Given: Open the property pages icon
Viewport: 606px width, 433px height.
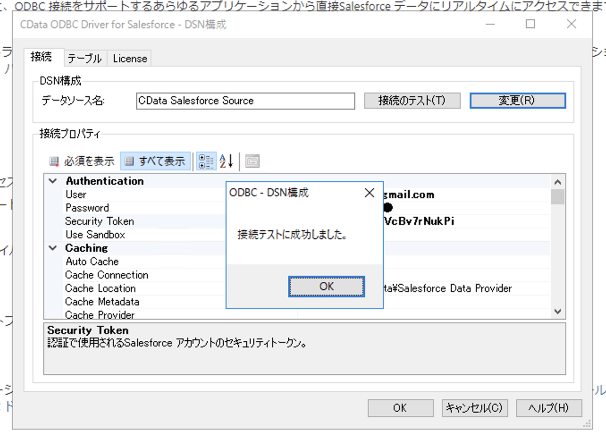Looking at the screenshot, I should pyautogui.click(x=252, y=161).
